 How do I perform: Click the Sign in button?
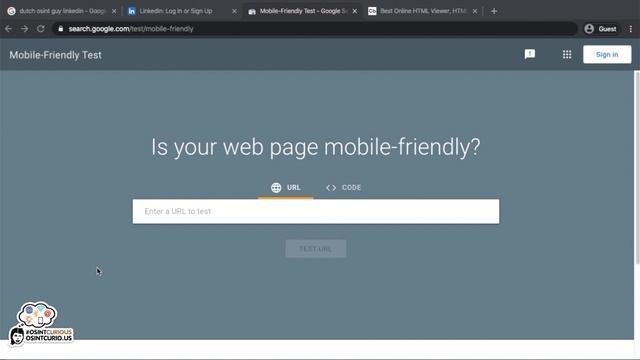click(607, 54)
